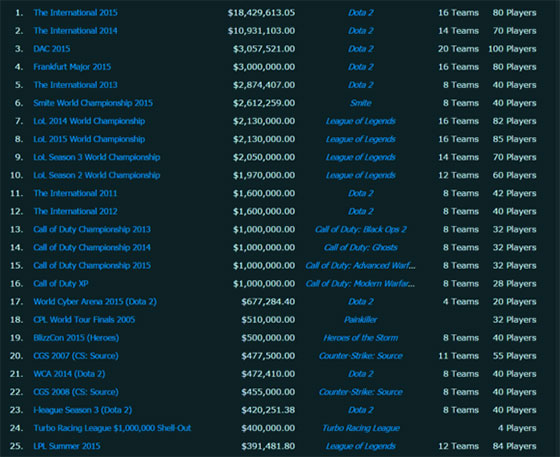560x457 pixels.
Task: Click Dota 2 game link in row 17
Action: [361, 302]
